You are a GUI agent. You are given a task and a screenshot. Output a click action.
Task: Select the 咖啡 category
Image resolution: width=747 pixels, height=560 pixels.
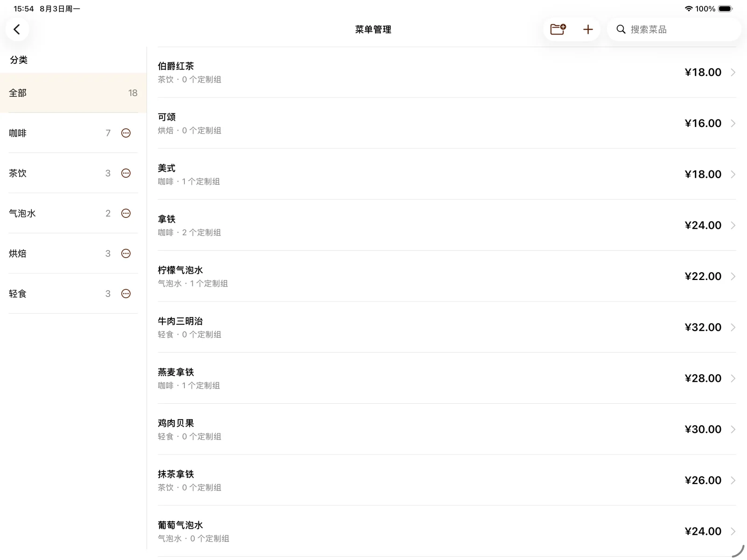(x=73, y=133)
